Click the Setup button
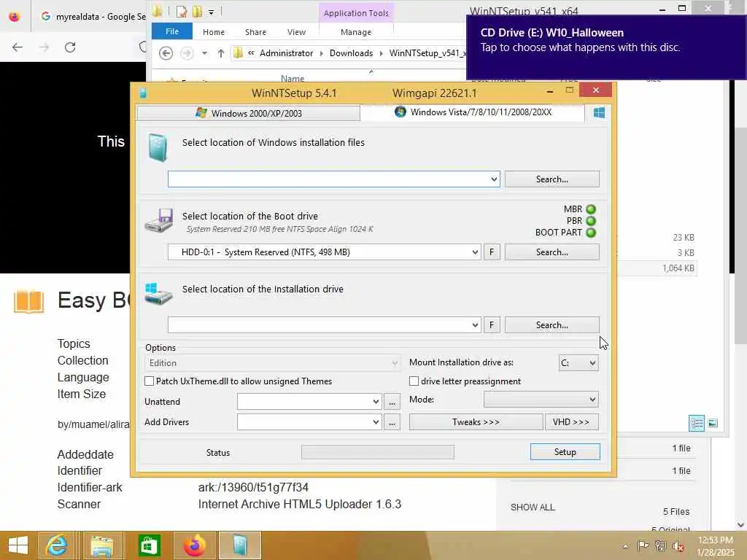 [x=565, y=452]
